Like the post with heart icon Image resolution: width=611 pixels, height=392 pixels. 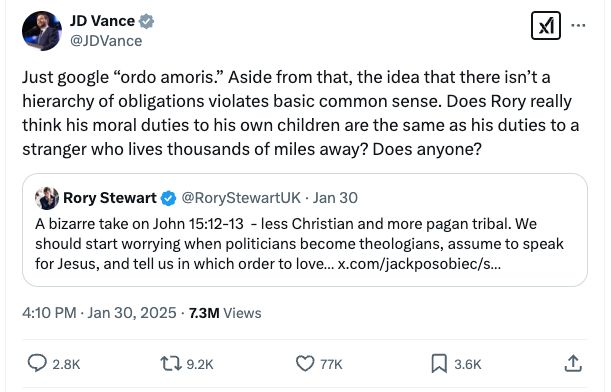[x=305, y=363]
